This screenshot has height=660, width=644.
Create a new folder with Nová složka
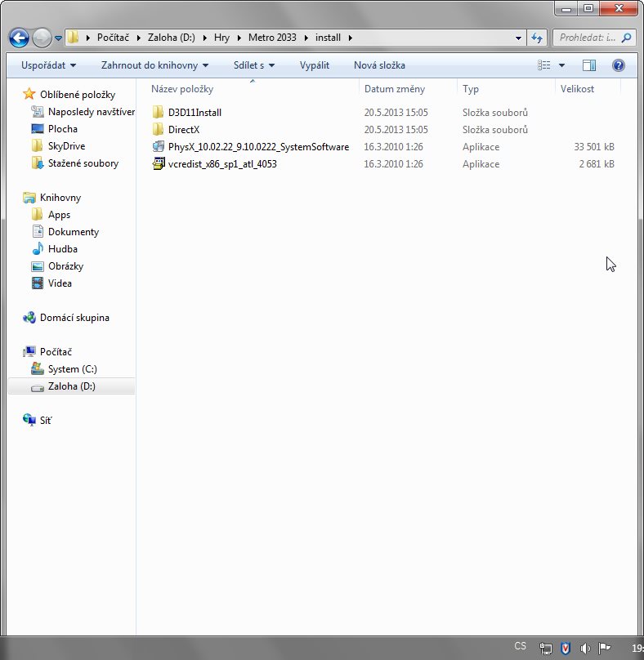coord(379,65)
